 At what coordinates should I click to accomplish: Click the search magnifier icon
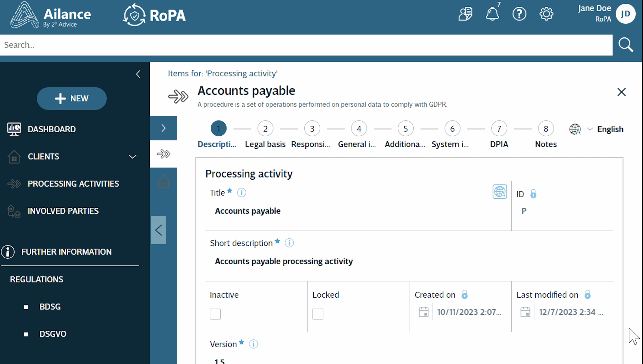626,45
